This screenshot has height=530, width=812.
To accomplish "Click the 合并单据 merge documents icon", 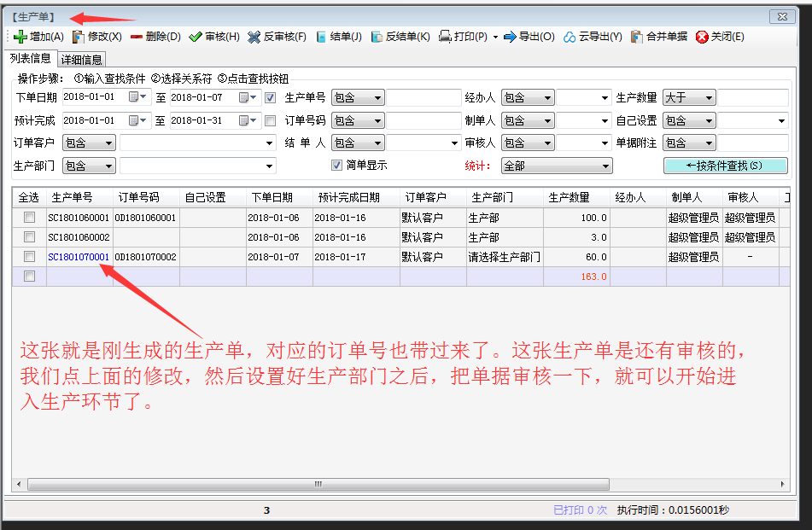I will pos(637,37).
